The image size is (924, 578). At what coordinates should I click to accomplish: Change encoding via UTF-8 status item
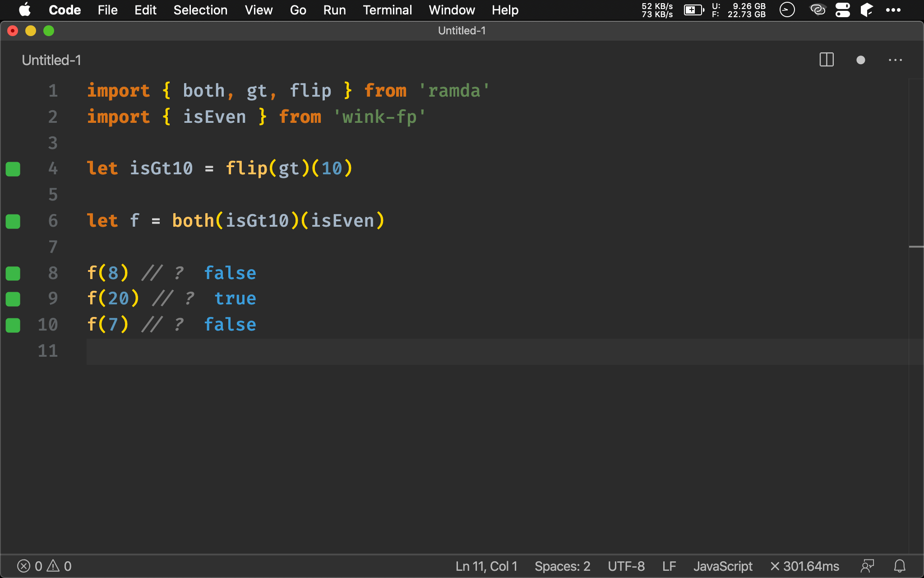pyautogui.click(x=626, y=566)
